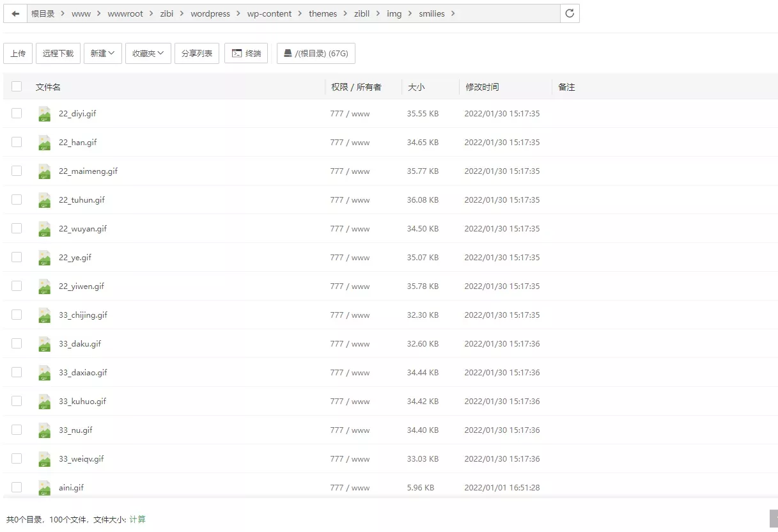Click the file name 33_weiqv.gif
This screenshot has height=532, width=778.
[81, 459]
